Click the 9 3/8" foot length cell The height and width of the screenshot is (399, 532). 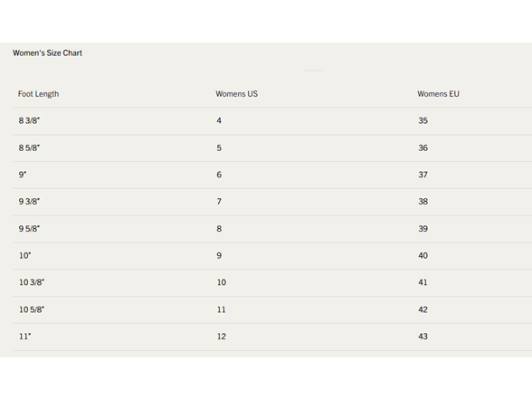pyautogui.click(x=29, y=202)
